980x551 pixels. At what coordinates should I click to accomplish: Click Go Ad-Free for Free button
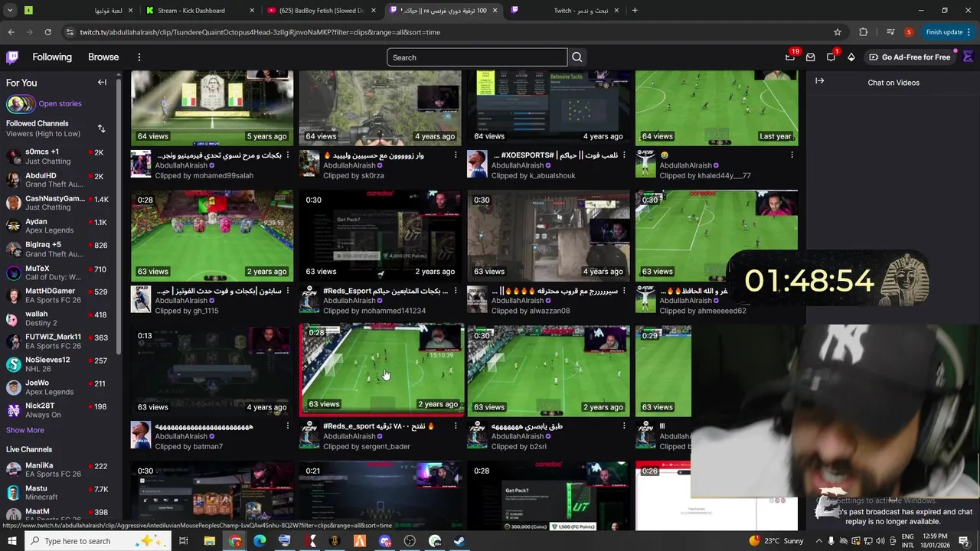(x=910, y=57)
